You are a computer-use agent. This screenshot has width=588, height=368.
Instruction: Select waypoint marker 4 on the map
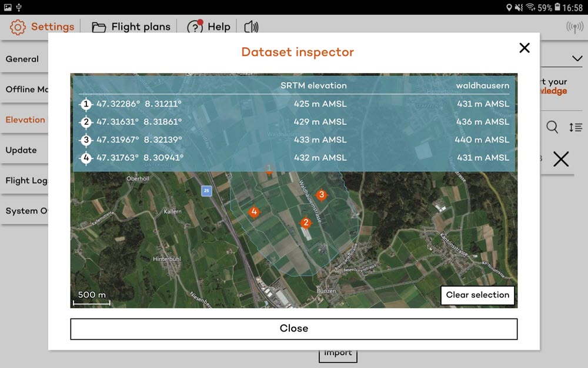click(x=254, y=211)
